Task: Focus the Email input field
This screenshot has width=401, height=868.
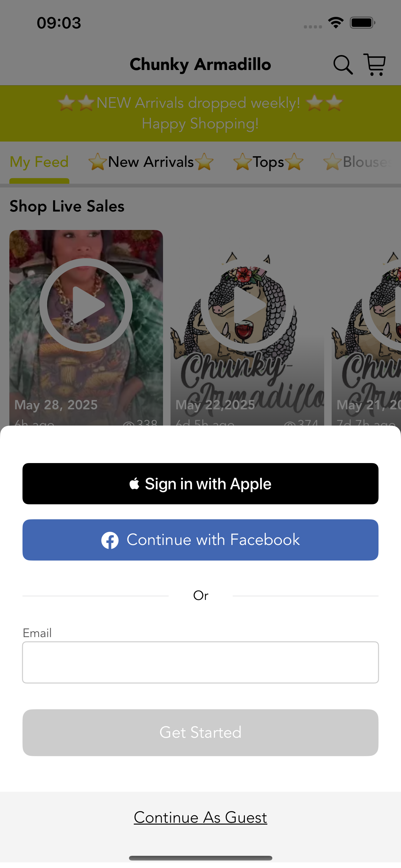Action: [x=200, y=662]
